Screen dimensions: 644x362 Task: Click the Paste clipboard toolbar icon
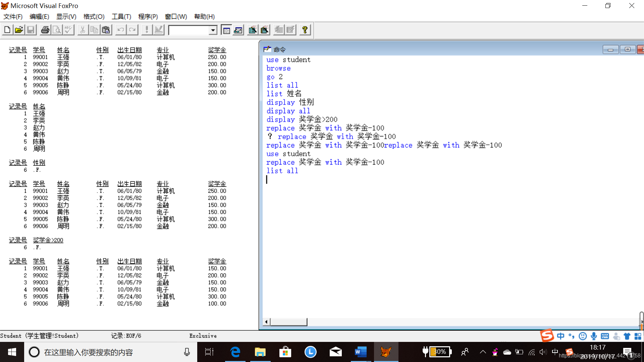tap(106, 30)
